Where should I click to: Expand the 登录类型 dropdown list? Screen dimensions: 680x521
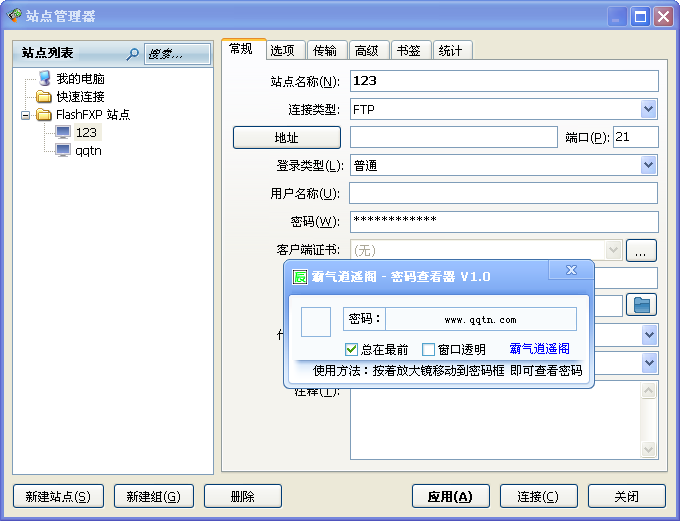point(648,165)
